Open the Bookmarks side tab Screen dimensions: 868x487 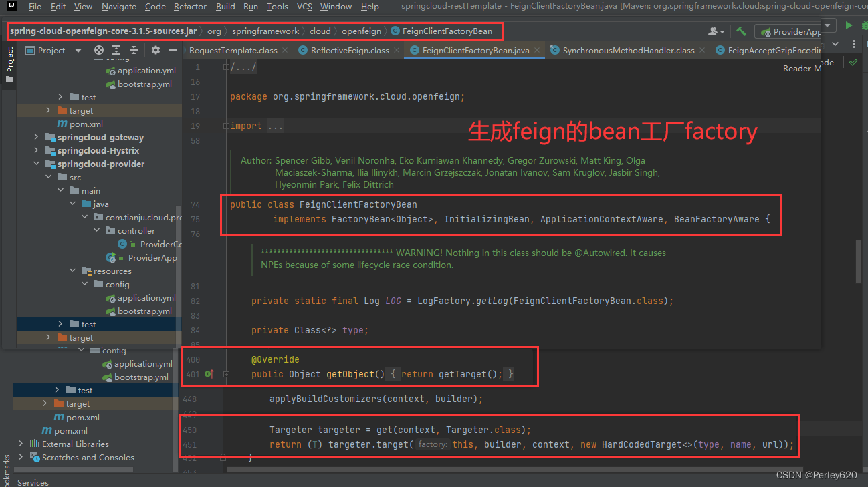[x=7, y=471]
